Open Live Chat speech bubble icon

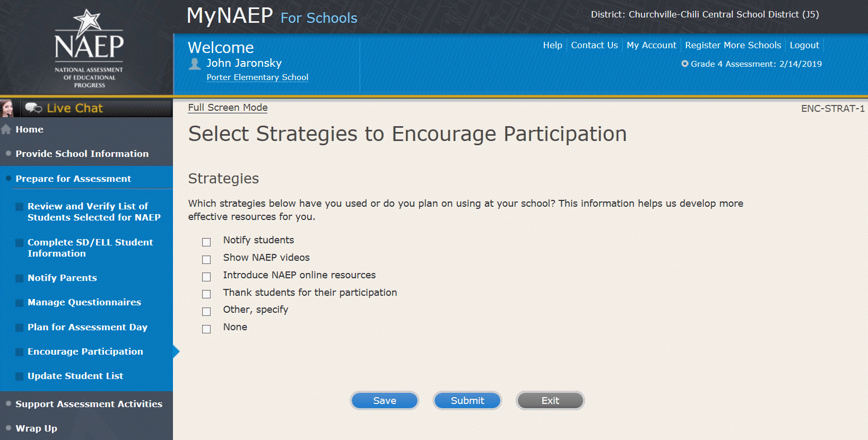33,108
